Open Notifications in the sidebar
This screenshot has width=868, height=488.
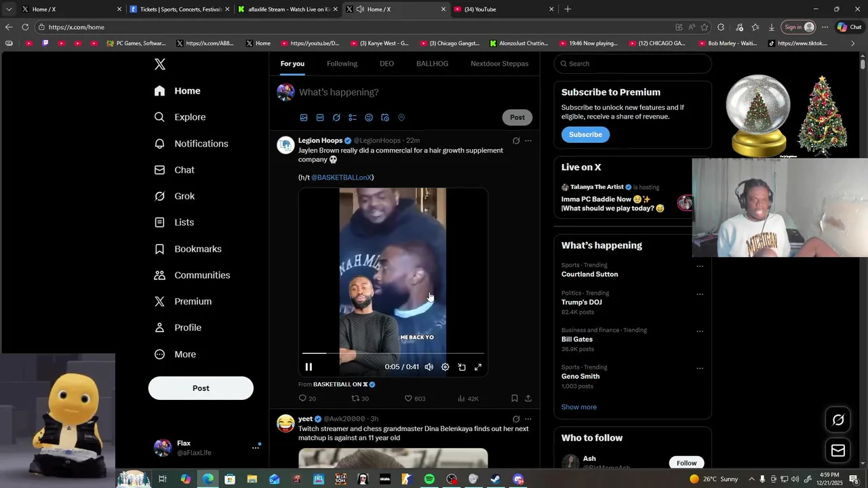pyautogui.click(x=191, y=144)
